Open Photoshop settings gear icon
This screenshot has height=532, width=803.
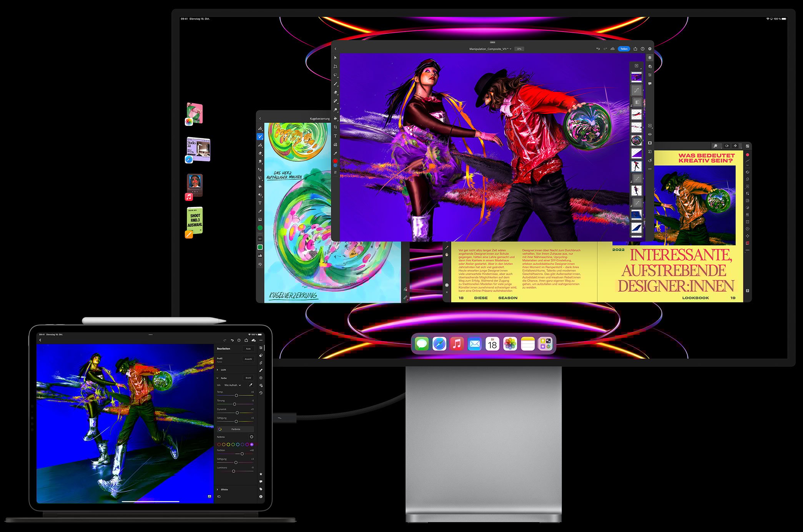click(x=650, y=49)
